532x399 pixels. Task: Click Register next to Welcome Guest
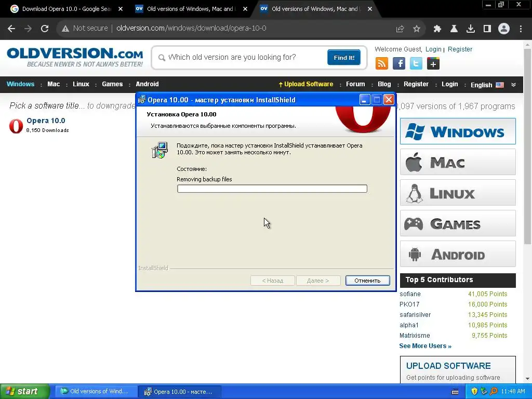(460, 49)
